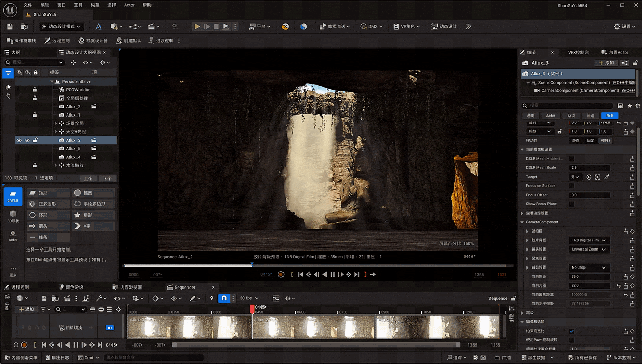Click the Motion Design toolbox 'A' icon
The image size is (642, 364).
point(99,26)
